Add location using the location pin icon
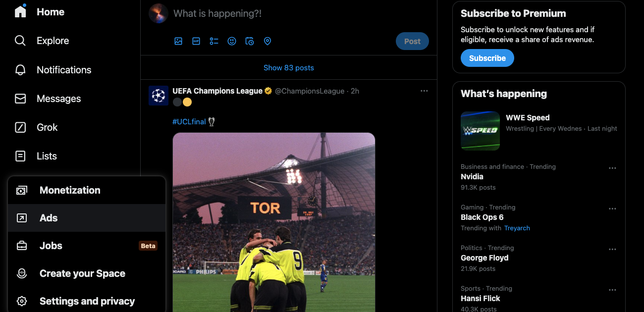Image resolution: width=644 pixels, height=312 pixels. click(268, 41)
